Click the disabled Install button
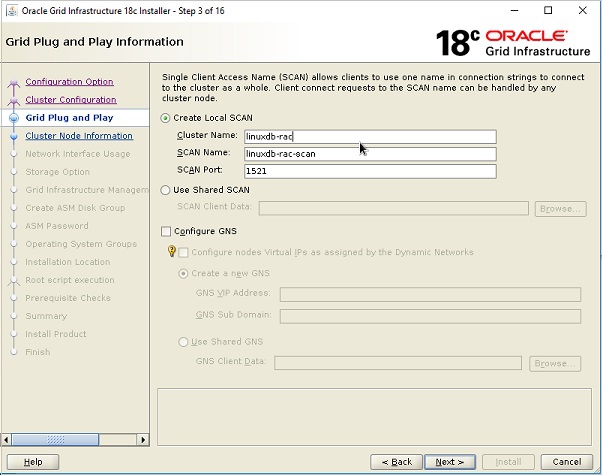Viewport: 602px width, 475px height. [508, 462]
